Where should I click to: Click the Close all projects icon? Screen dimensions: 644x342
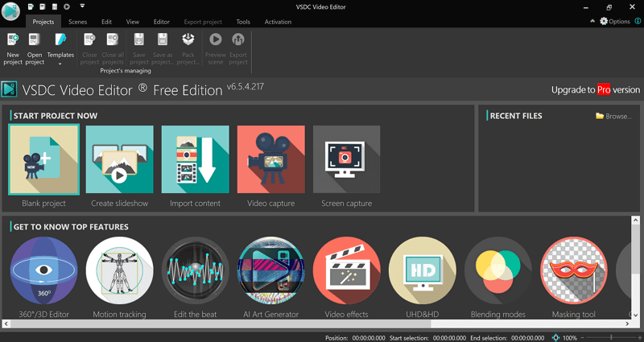click(x=112, y=39)
